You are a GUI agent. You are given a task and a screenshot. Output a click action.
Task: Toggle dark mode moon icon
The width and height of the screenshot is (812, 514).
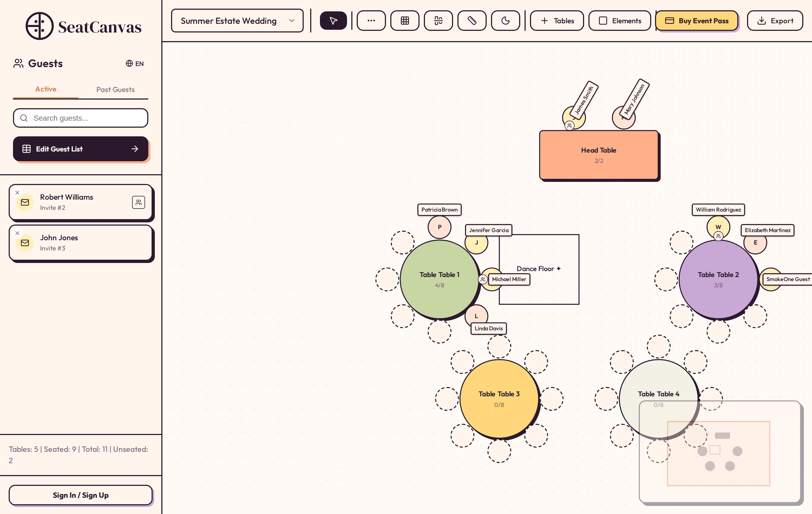coord(505,21)
